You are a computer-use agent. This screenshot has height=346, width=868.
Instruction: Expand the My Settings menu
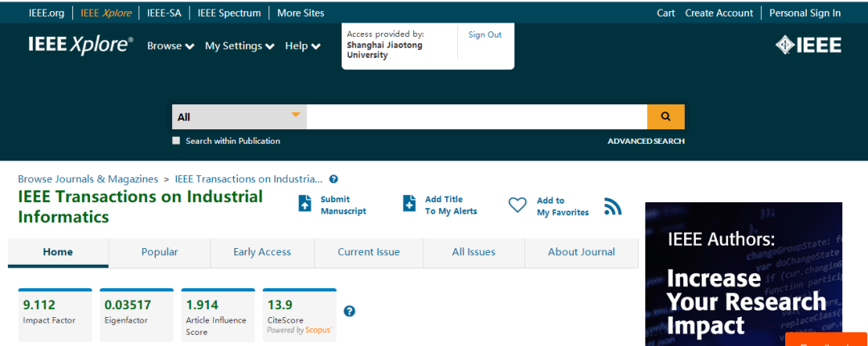pyautogui.click(x=240, y=46)
